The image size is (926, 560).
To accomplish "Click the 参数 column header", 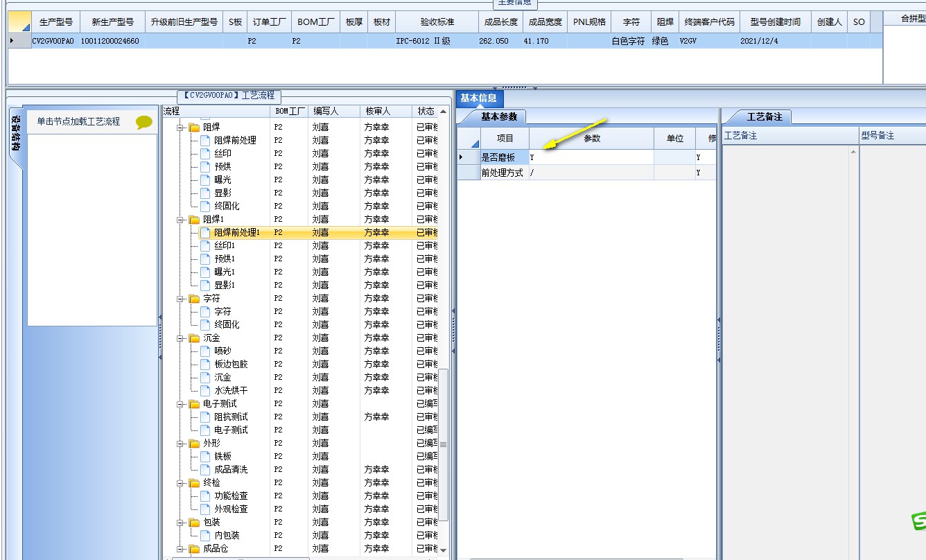I will 591,139.
